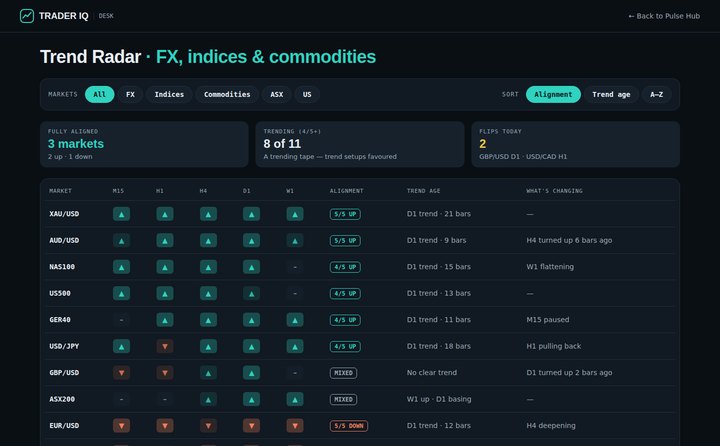Open the Fully Aligned 3 markets card
Image resolution: width=720 pixels, height=446 pixels.
144,144
